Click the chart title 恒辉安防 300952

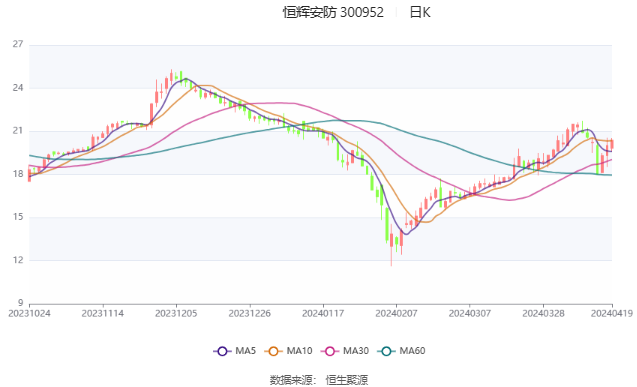(x=333, y=13)
